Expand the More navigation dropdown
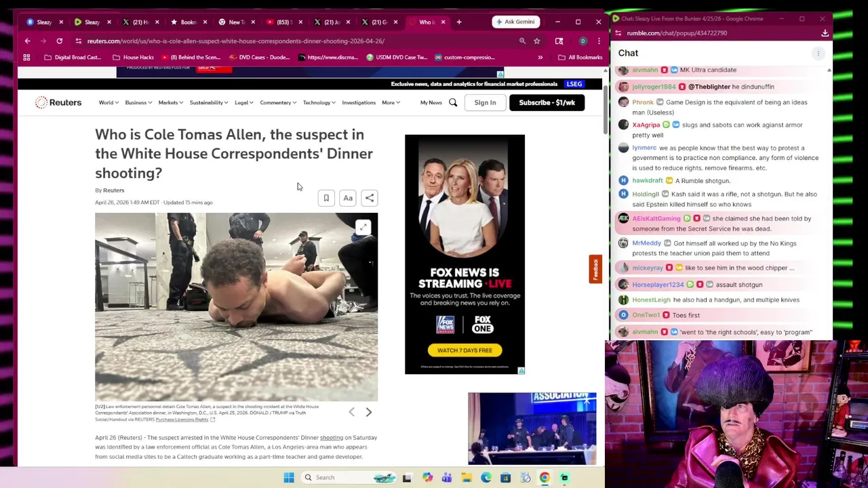 (x=391, y=102)
